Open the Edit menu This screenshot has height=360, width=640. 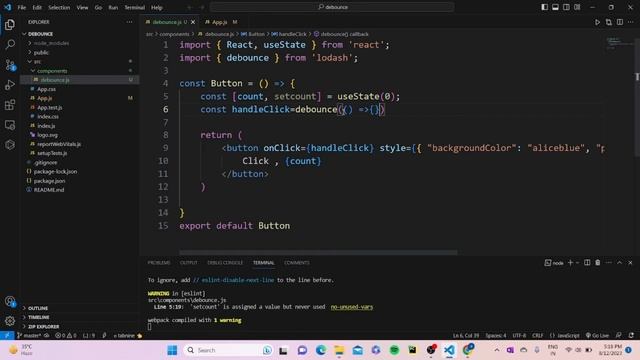[37, 7]
